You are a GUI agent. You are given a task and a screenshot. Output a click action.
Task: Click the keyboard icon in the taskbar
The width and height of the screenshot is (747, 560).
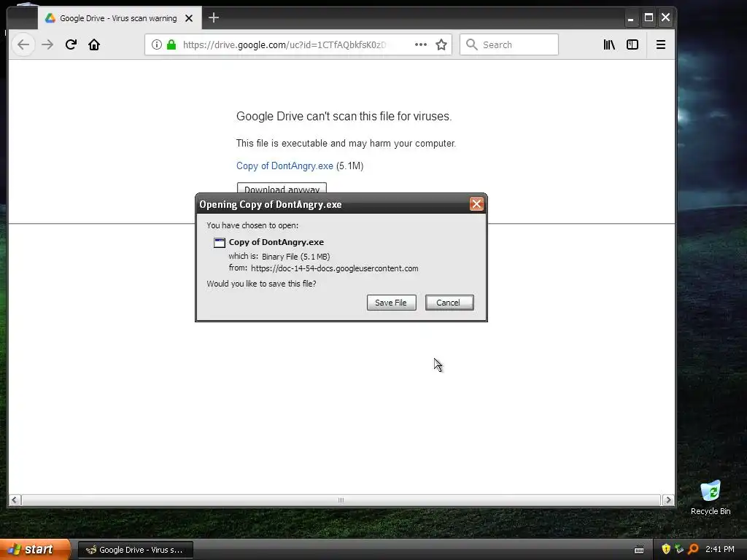point(639,550)
